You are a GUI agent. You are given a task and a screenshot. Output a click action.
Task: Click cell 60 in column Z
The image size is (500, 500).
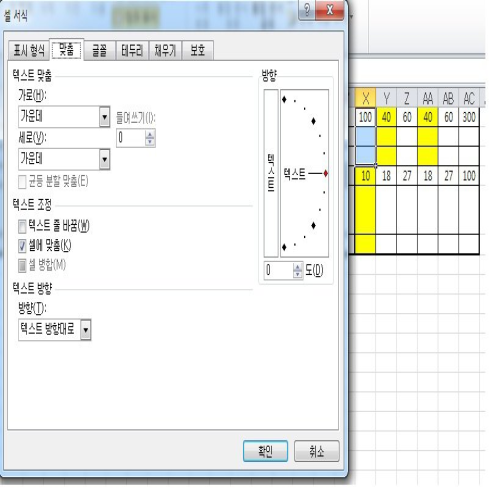pyautogui.click(x=407, y=117)
